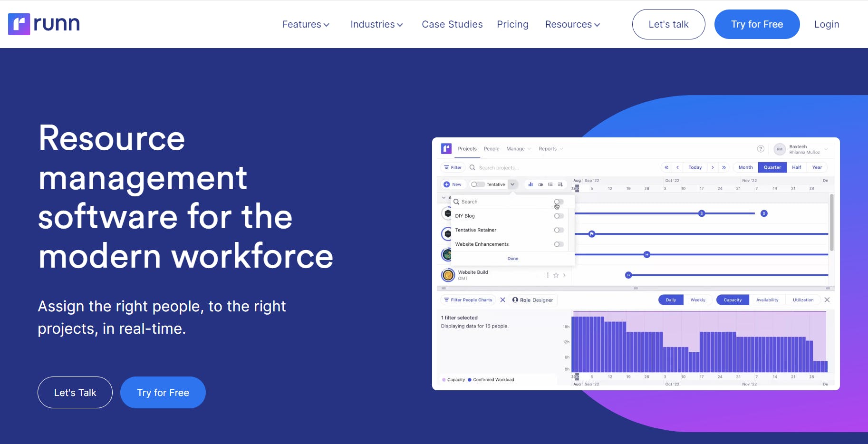Select the Half timeline view

coord(796,167)
